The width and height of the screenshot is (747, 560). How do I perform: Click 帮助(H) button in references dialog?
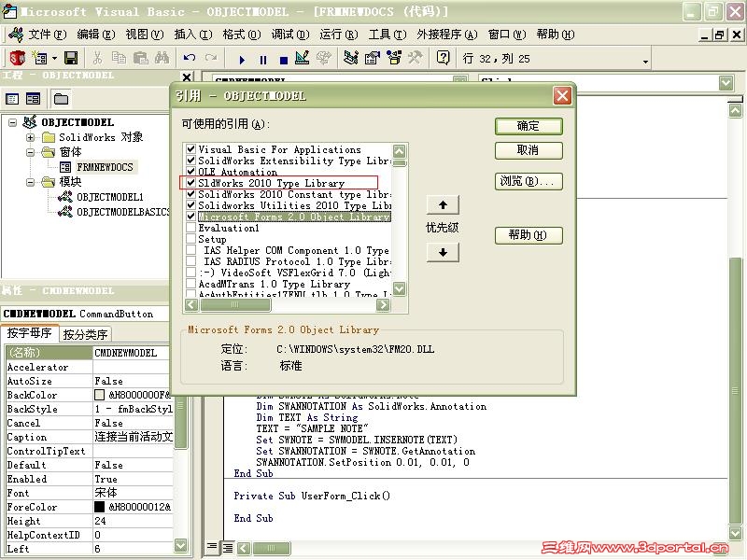[529, 235]
